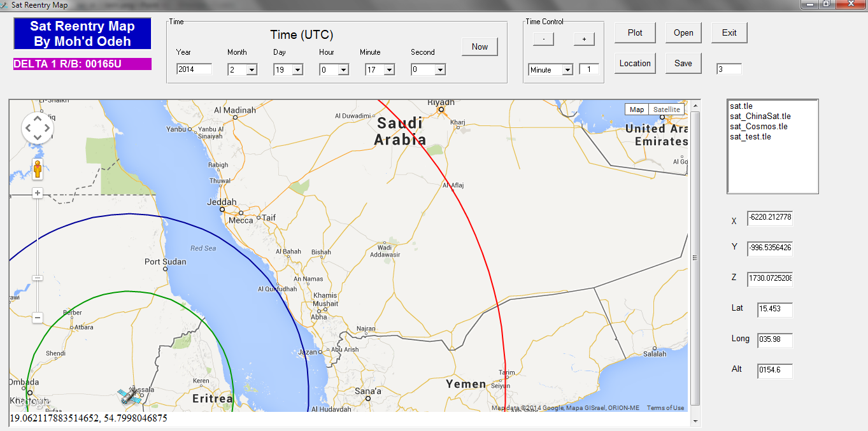This screenshot has height=431, width=868.
Task: Click the Jeddah label on the map
Action: click(222, 202)
